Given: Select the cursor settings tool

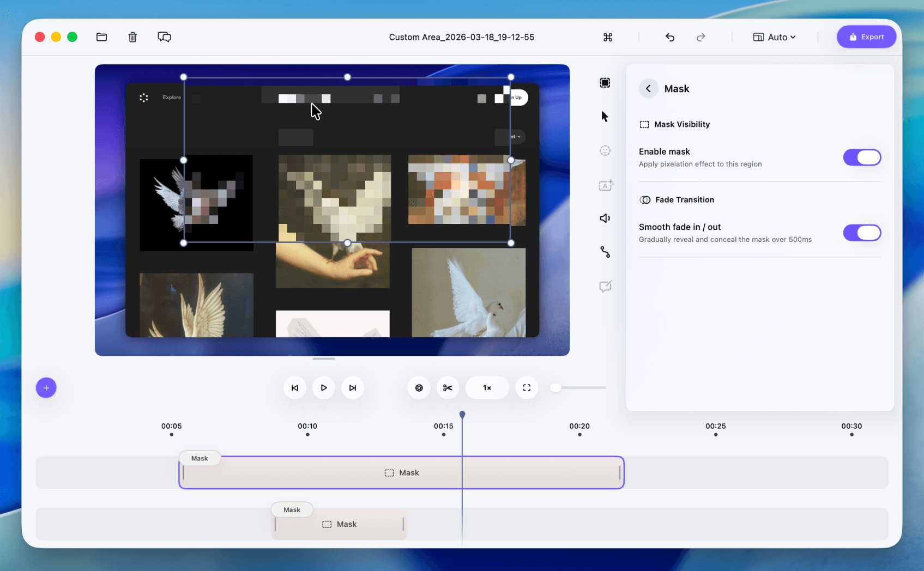Looking at the screenshot, I should tap(605, 117).
